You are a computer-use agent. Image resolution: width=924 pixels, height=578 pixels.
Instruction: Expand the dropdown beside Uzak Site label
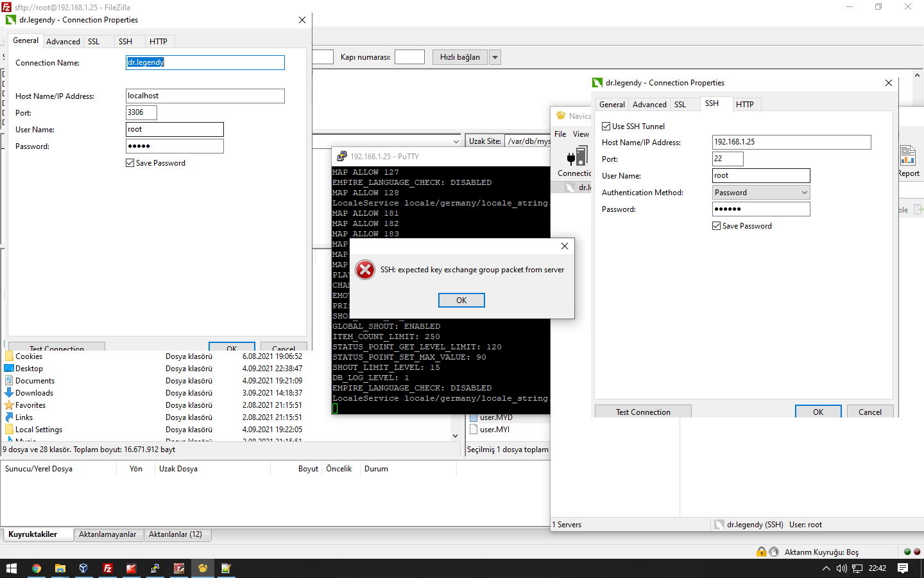click(x=456, y=141)
